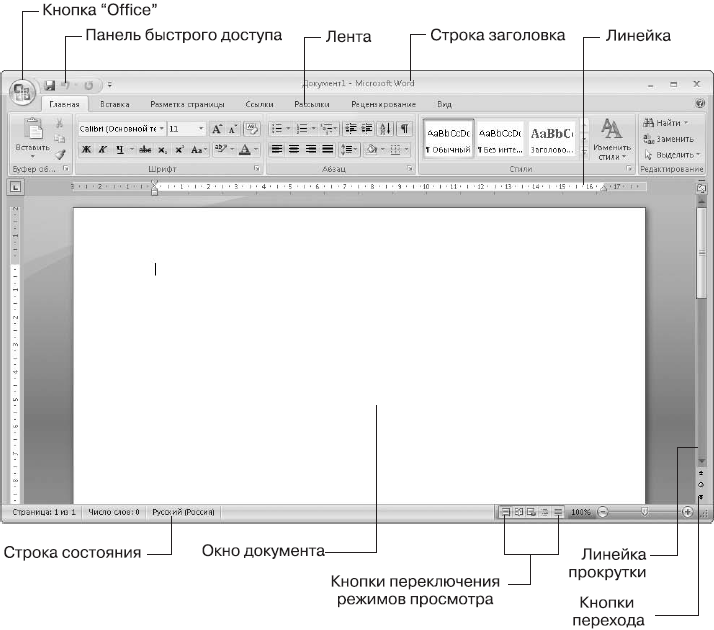
Task: Toggle show paragraph marks (¶)
Action: coord(404,129)
